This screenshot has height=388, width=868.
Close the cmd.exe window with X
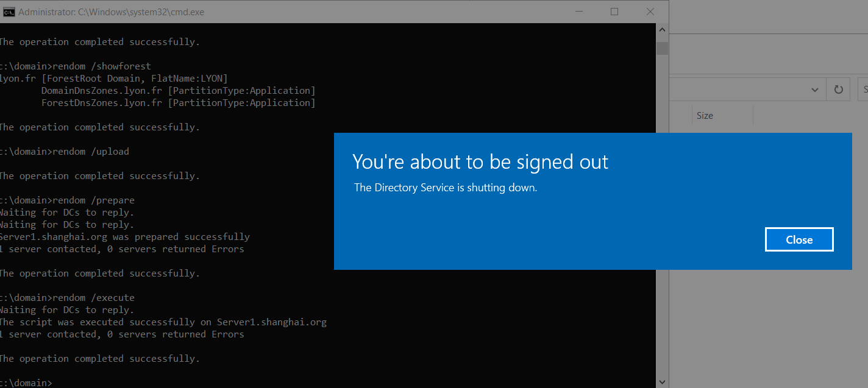point(650,12)
